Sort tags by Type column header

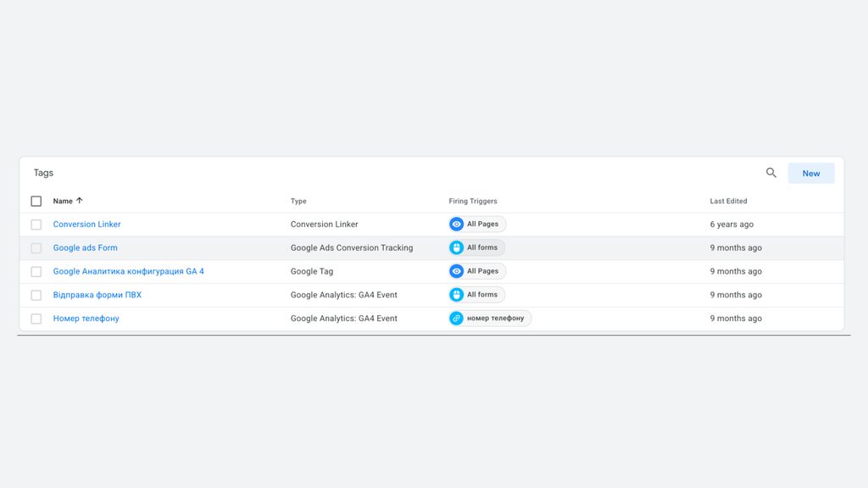[x=298, y=201]
